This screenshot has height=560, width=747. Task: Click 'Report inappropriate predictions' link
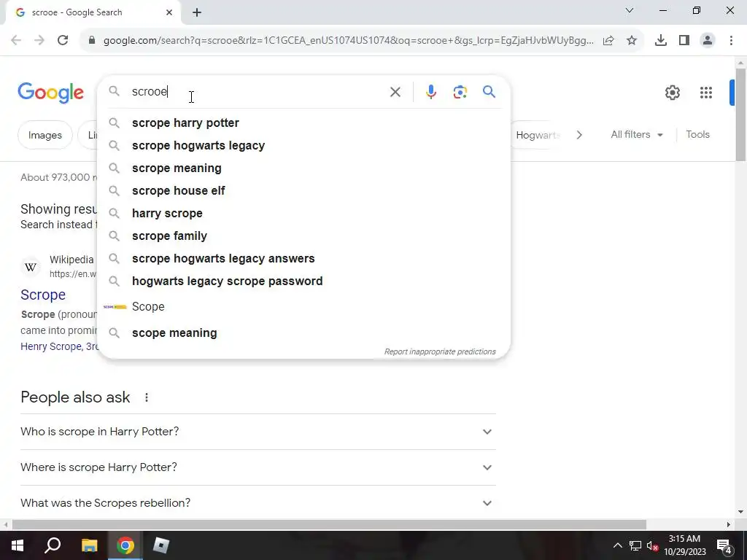coord(440,352)
